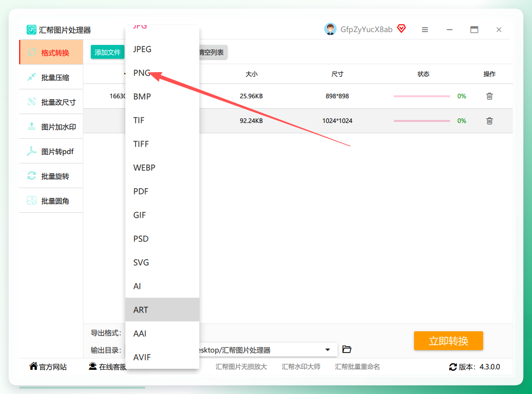Open the 官方网站 link
This screenshot has width=532, height=394.
[x=48, y=366]
